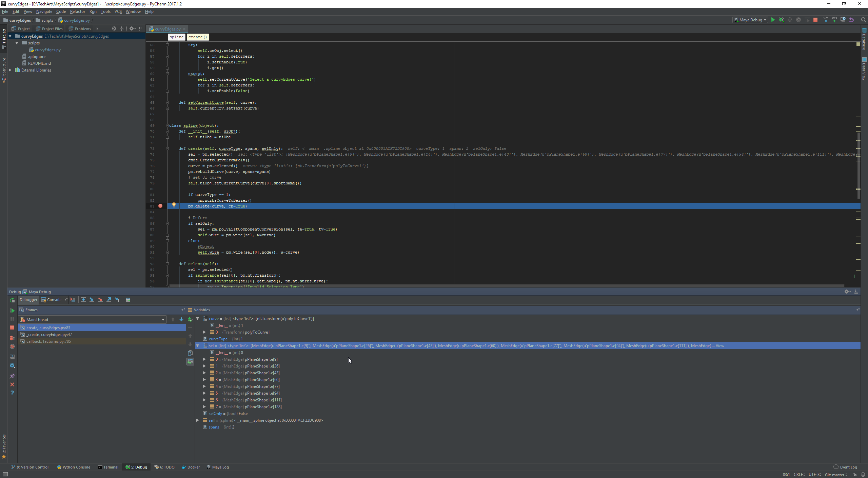Click Step Into debugger icon
The height and width of the screenshot is (478, 868).
(92, 300)
